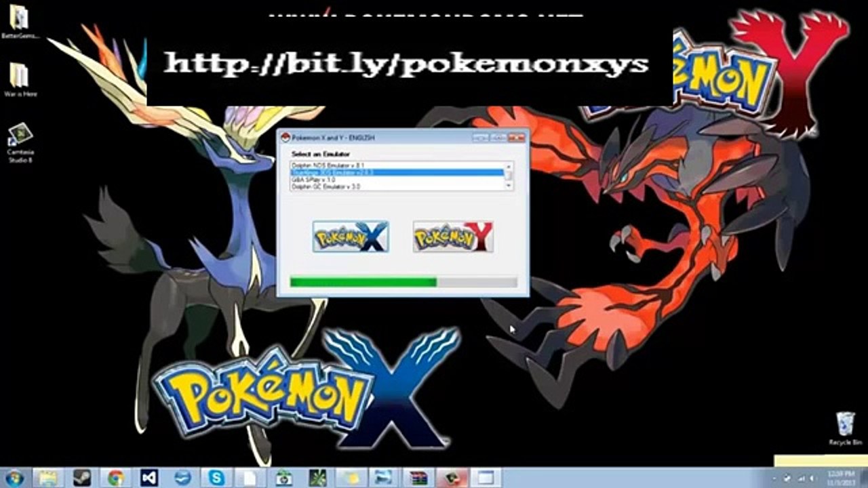Click the green progress bar in the dialog
Image resolution: width=868 pixels, height=488 pixels.
[x=403, y=282]
